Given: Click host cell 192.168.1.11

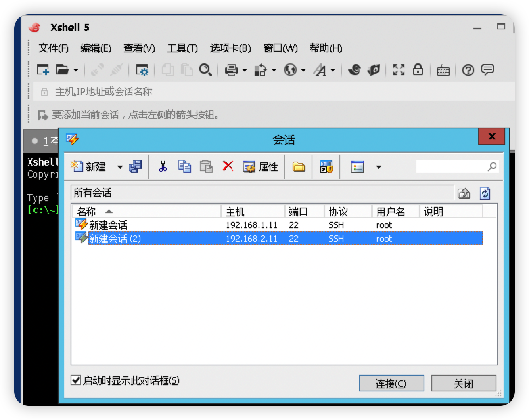Looking at the screenshot, I should click(251, 225).
